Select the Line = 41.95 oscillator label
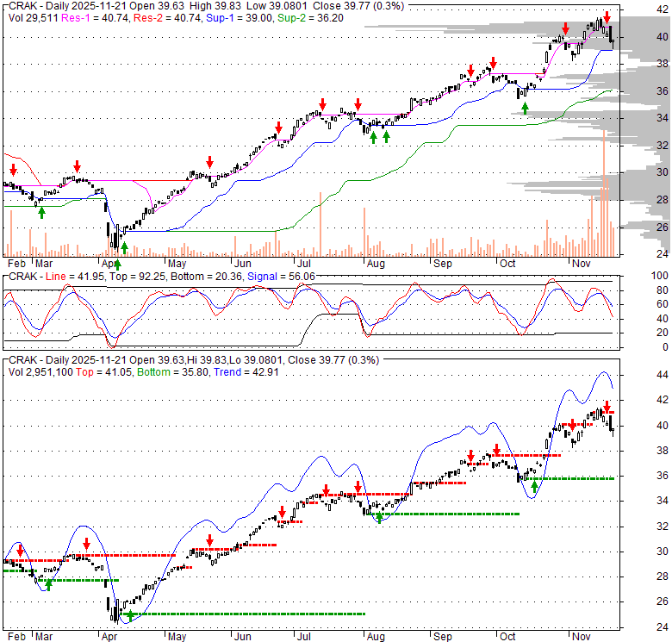The image size is (672, 642). click(75, 277)
